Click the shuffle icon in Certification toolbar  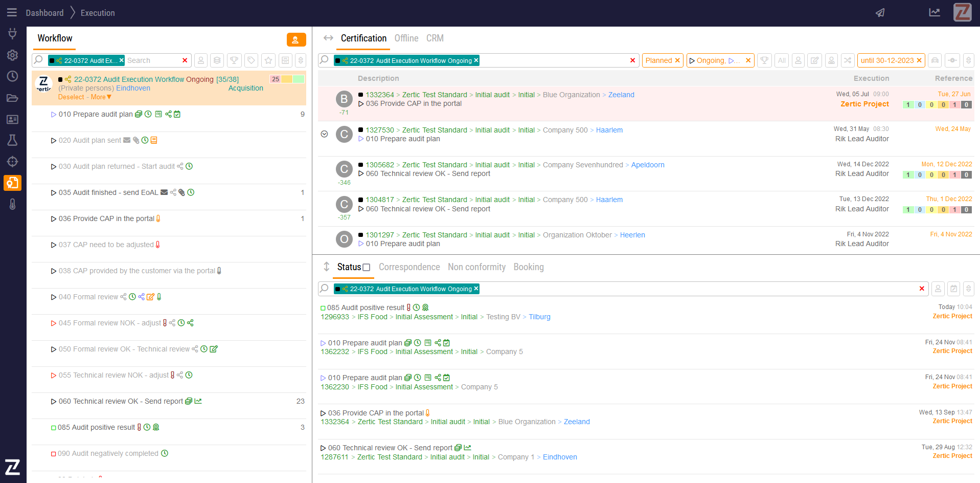tap(848, 60)
